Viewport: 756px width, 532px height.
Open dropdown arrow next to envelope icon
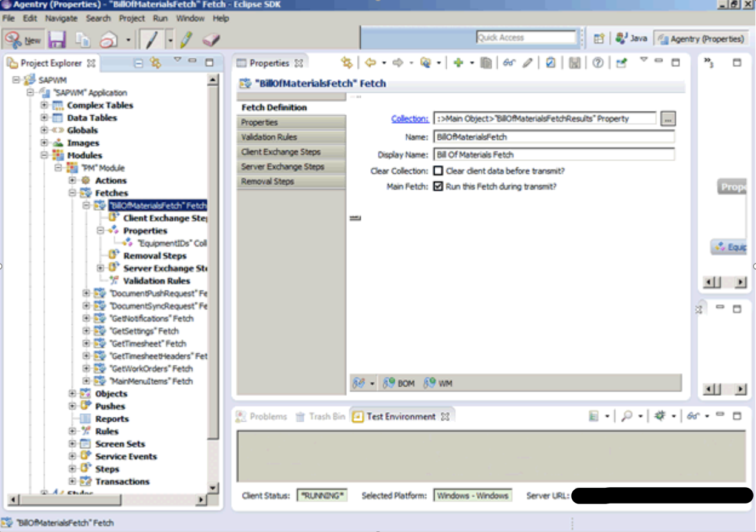pyautogui.click(x=128, y=41)
